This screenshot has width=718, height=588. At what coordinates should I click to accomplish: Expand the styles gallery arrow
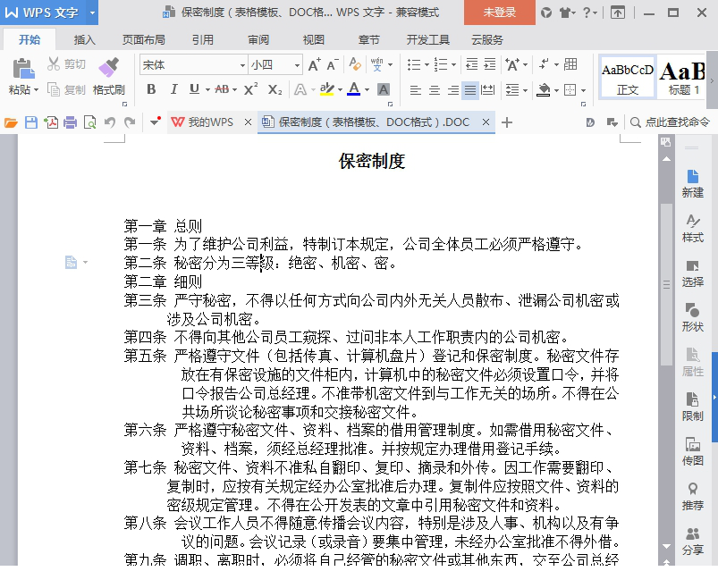[712, 81]
